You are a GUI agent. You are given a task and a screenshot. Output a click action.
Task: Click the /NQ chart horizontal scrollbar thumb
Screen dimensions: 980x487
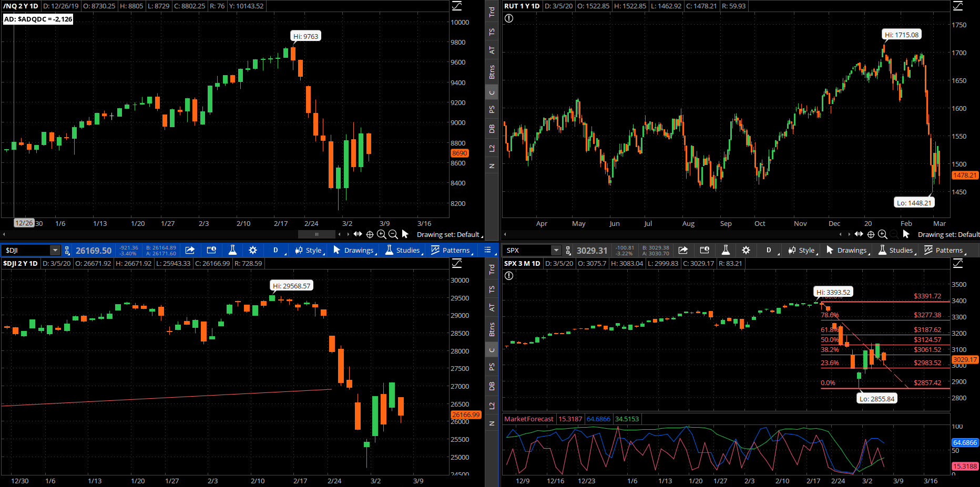point(317,234)
